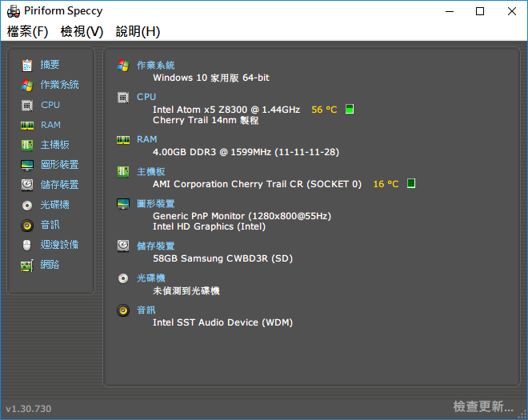The width and height of the screenshot is (528, 420).
Task: Click RAM stick icon in summary panel
Action: pos(123,140)
